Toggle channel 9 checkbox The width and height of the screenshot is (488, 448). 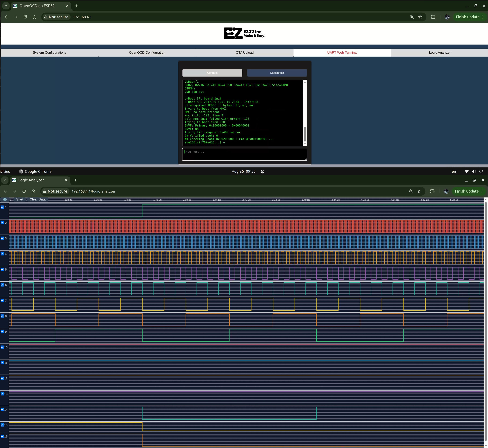click(2, 332)
